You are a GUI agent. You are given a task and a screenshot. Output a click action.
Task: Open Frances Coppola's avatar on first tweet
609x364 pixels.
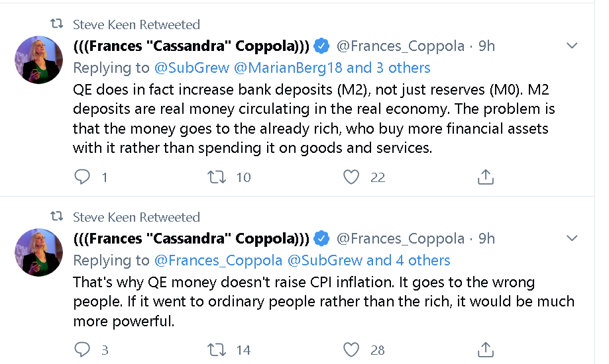click(38, 60)
